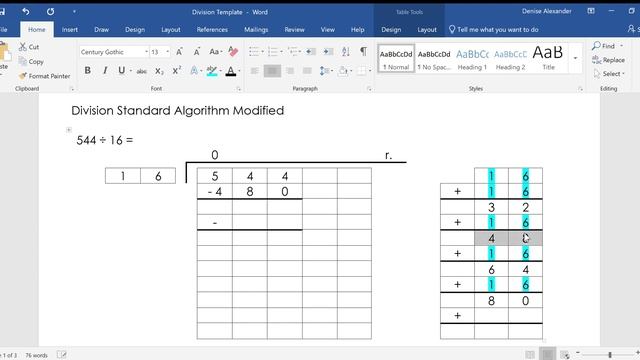Increase paragraph indent

(x=328, y=51)
